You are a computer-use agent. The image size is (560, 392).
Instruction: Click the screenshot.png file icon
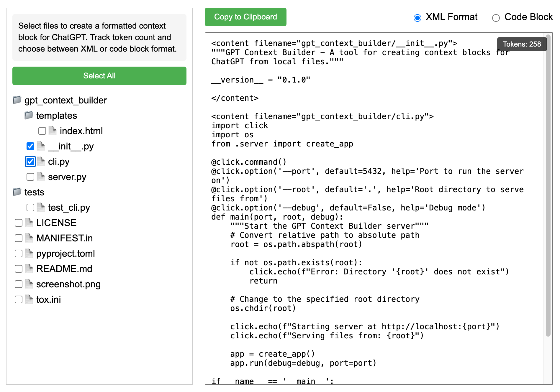click(29, 284)
